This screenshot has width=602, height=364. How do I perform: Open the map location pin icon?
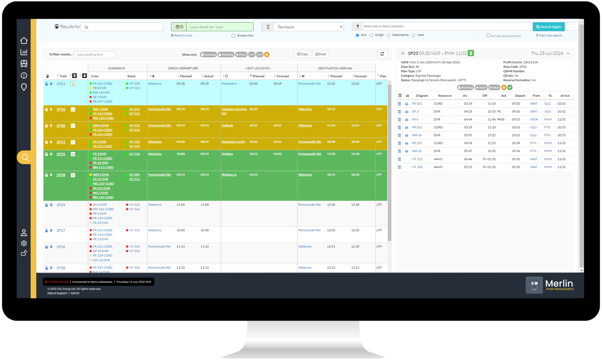pyautogui.click(x=24, y=87)
